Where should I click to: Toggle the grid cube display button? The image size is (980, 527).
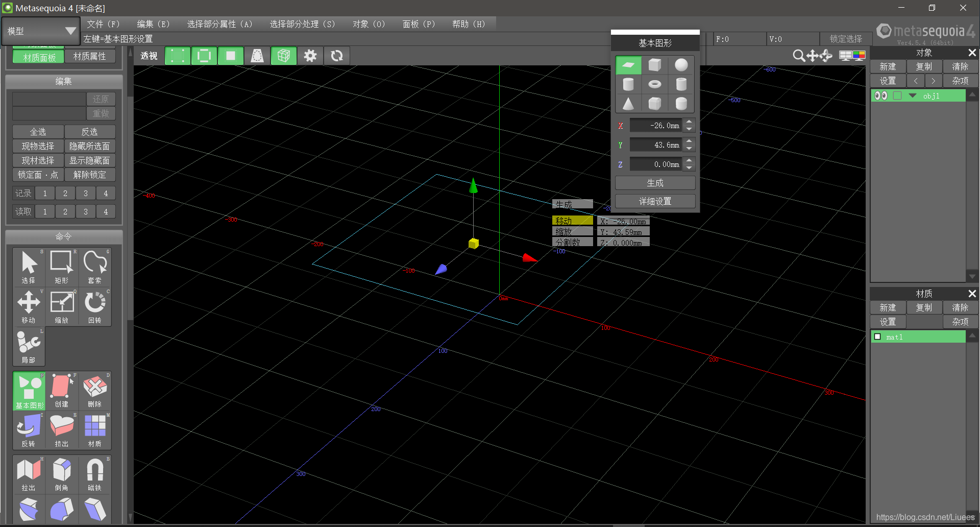tap(284, 56)
